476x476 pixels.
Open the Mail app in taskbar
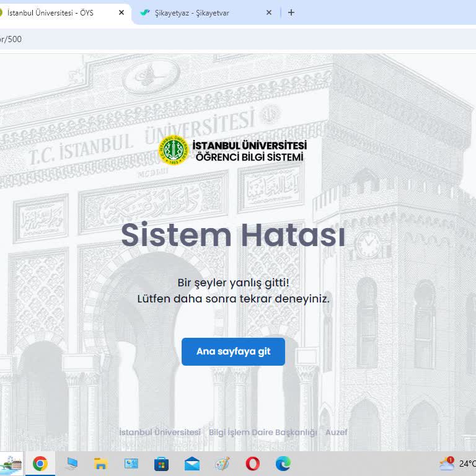(192, 464)
